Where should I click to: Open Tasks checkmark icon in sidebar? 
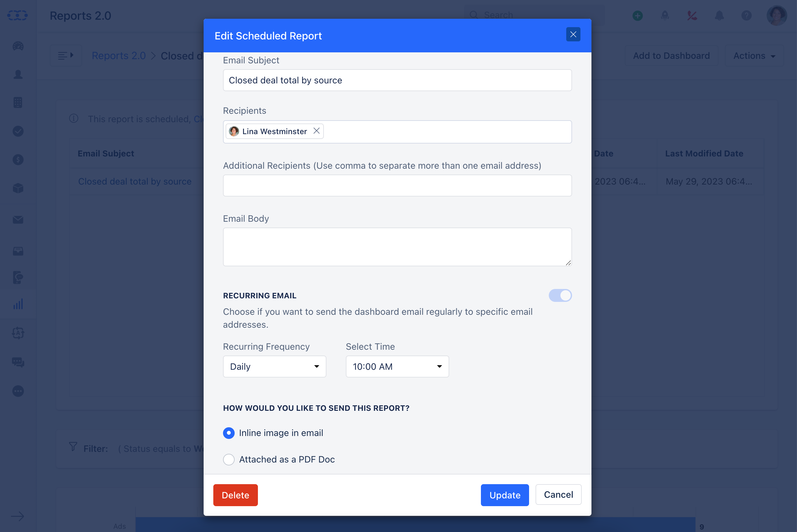click(18, 131)
